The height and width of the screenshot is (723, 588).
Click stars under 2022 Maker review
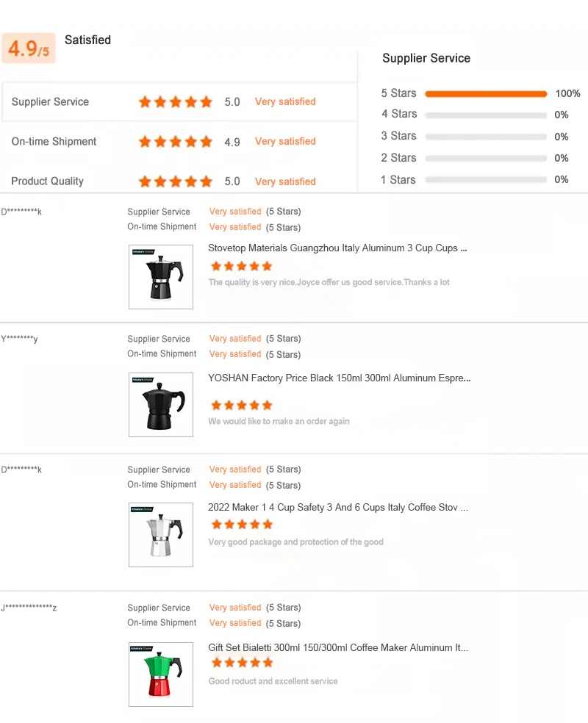point(241,525)
